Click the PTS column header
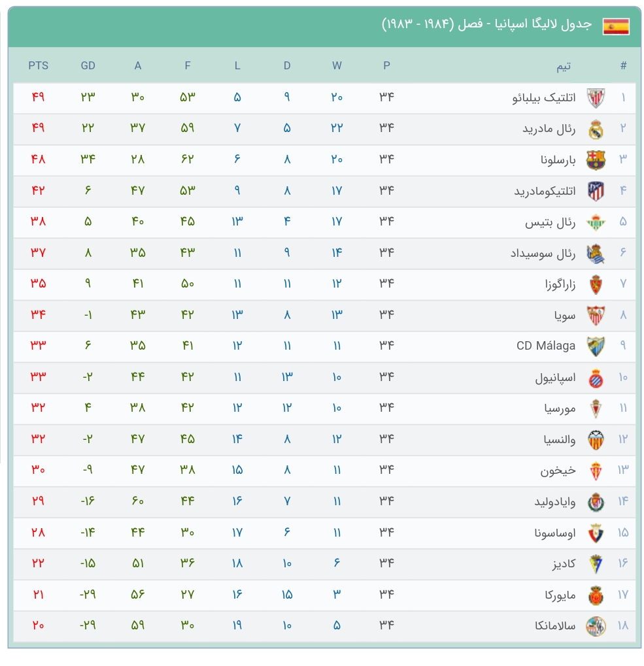 click(38, 65)
